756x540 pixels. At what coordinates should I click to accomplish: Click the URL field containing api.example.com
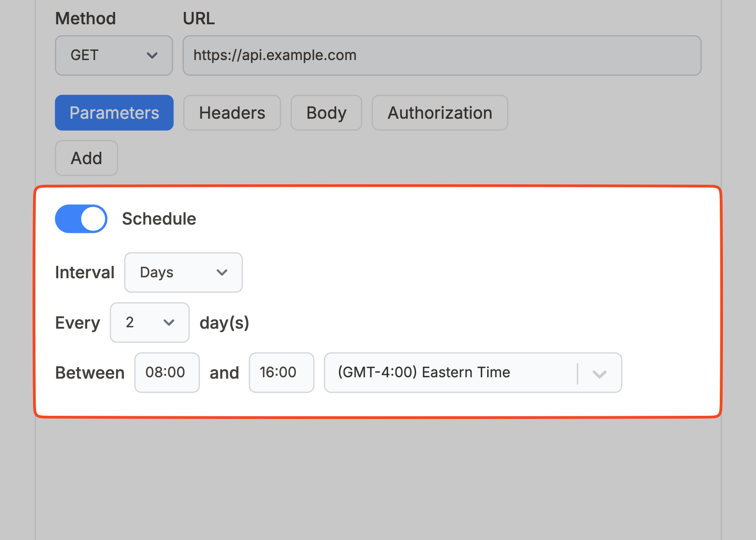(x=441, y=55)
